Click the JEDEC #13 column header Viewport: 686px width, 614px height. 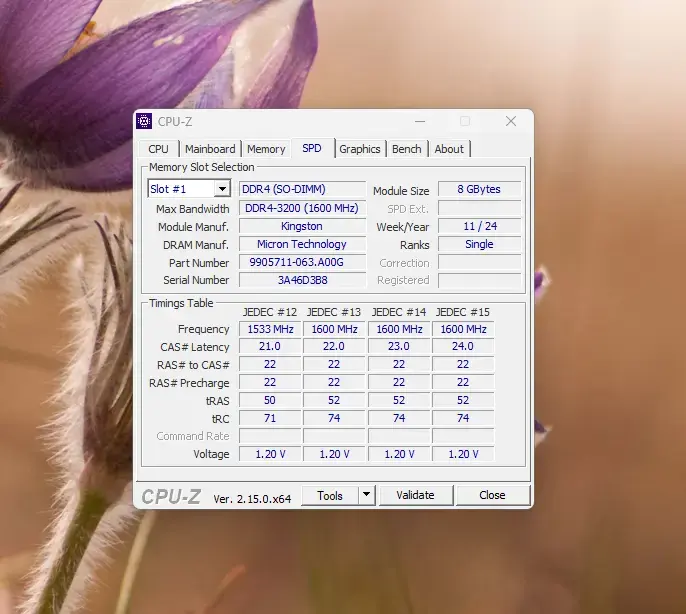[334, 312]
